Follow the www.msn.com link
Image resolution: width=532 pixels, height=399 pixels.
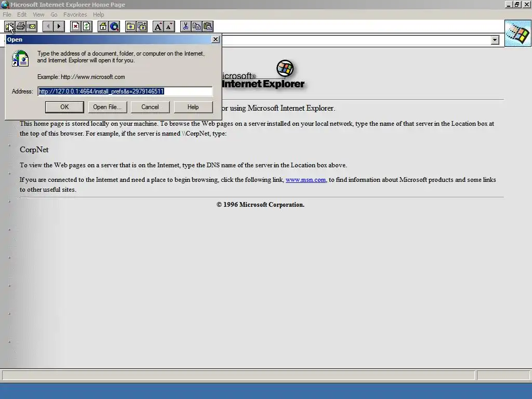(x=305, y=180)
